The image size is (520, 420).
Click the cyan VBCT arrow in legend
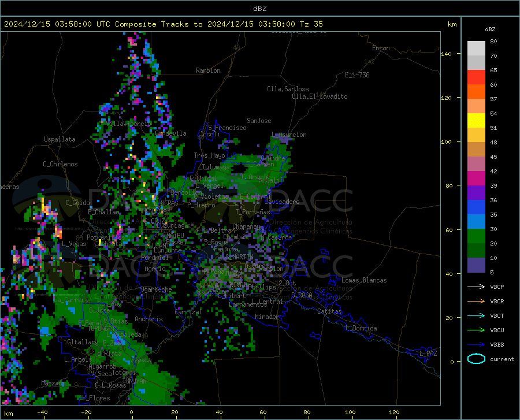476,315
